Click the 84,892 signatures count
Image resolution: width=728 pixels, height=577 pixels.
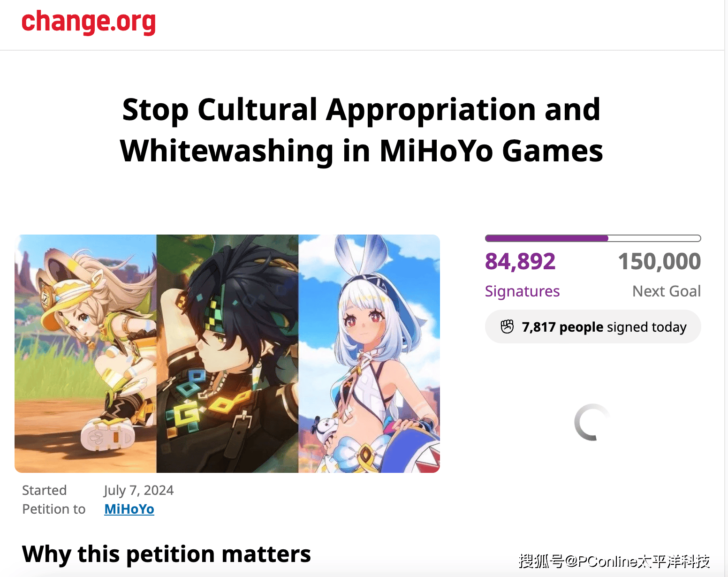point(520,261)
